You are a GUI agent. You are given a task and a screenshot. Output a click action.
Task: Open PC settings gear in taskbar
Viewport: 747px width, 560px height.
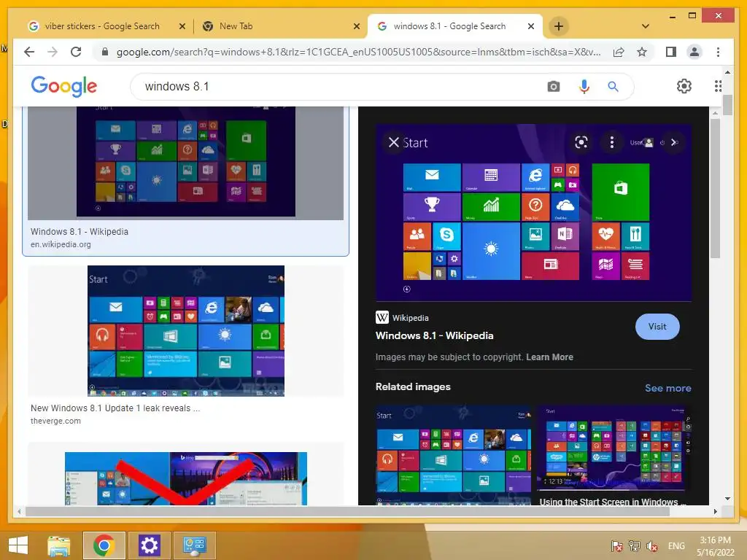[149, 545]
